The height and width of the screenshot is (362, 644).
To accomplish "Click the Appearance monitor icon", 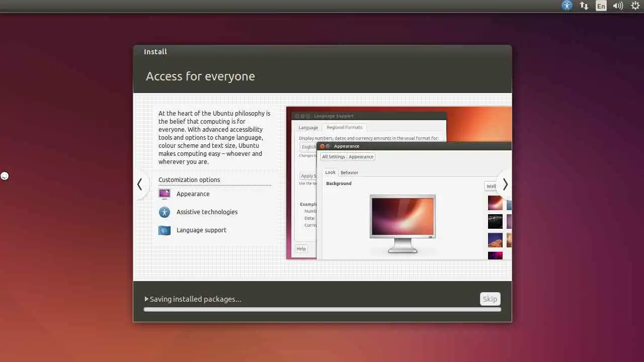I will point(165,194).
